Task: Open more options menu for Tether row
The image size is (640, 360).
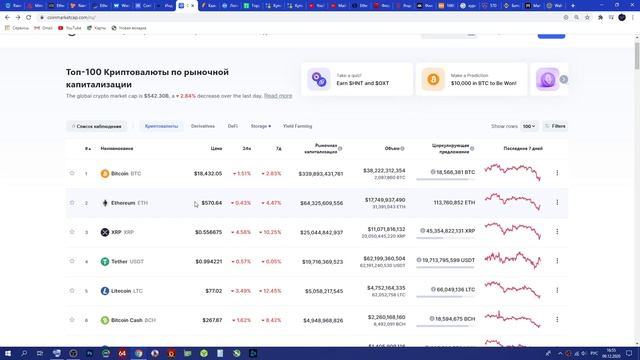Action: click(557, 261)
